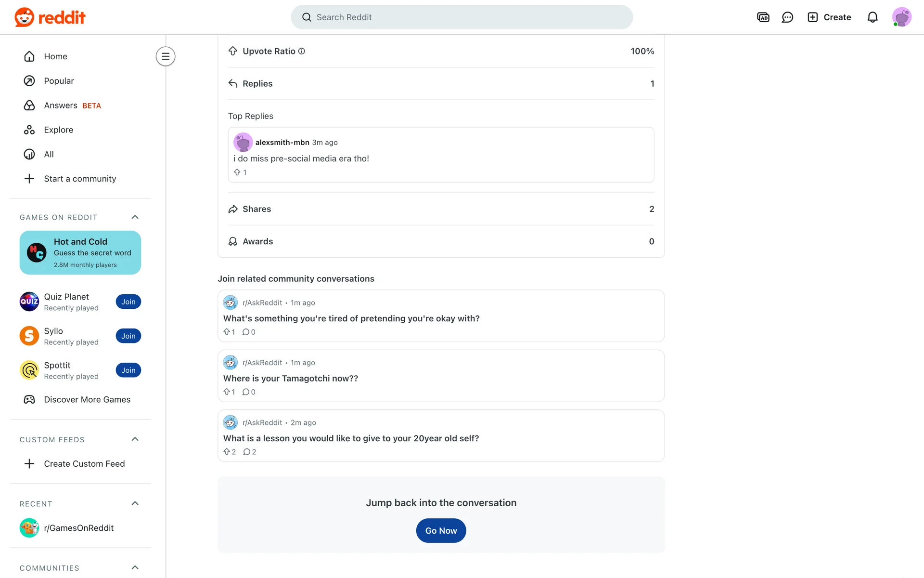This screenshot has width=924, height=578.
Task: Join the Quiz Planet game
Action: click(128, 302)
